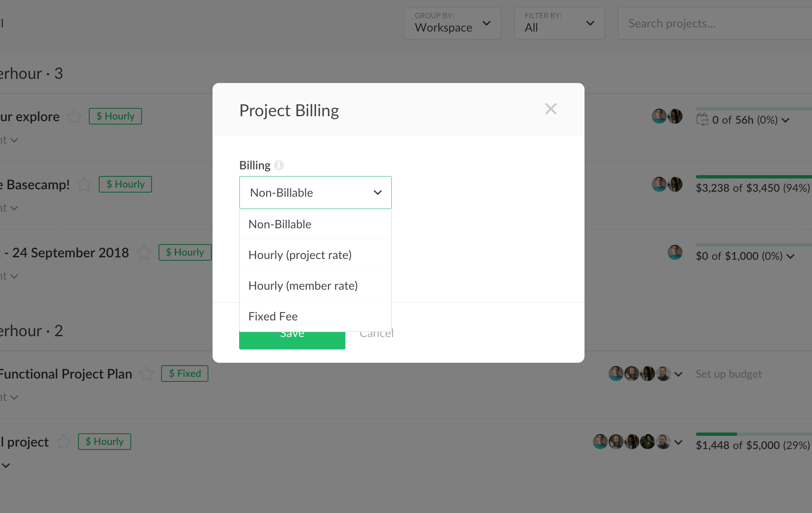Expand members list for Functional Project Plan
812x513 pixels.
pyautogui.click(x=678, y=374)
